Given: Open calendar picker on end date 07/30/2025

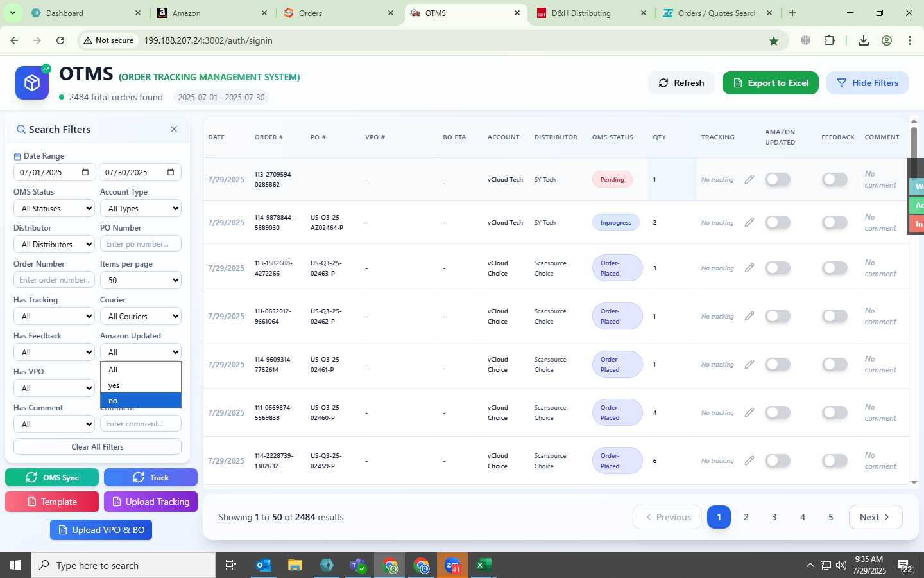Looking at the screenshot, I should (x=171, y=172).
